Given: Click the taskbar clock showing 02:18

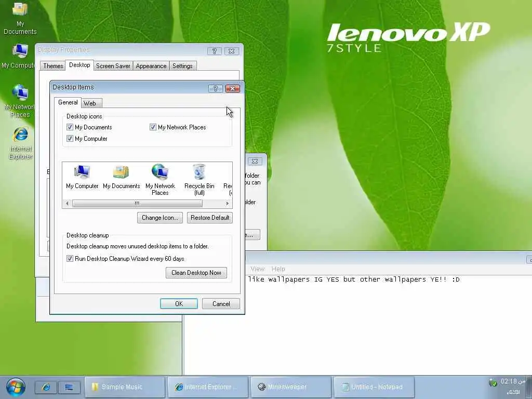Looking at the screenshot, I should (513, 382).
